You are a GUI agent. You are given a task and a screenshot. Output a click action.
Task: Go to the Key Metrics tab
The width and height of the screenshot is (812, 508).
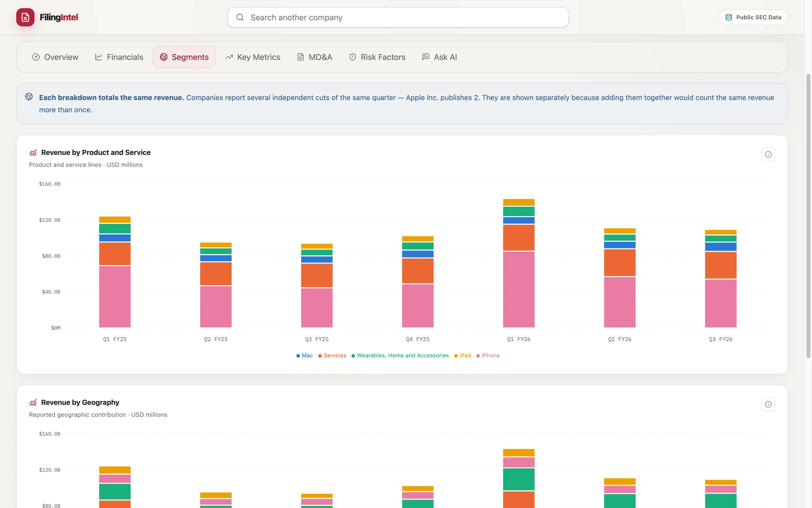(x=253, y=57)
